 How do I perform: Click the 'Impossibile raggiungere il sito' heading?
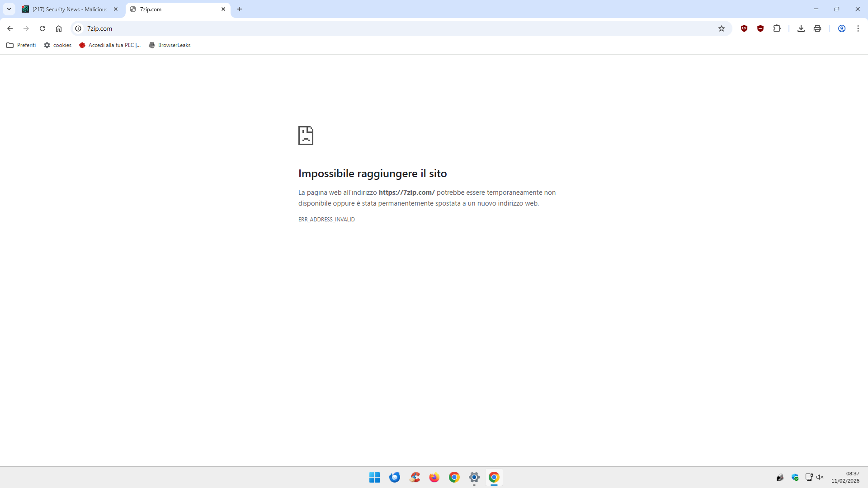(x=373, y=174)
